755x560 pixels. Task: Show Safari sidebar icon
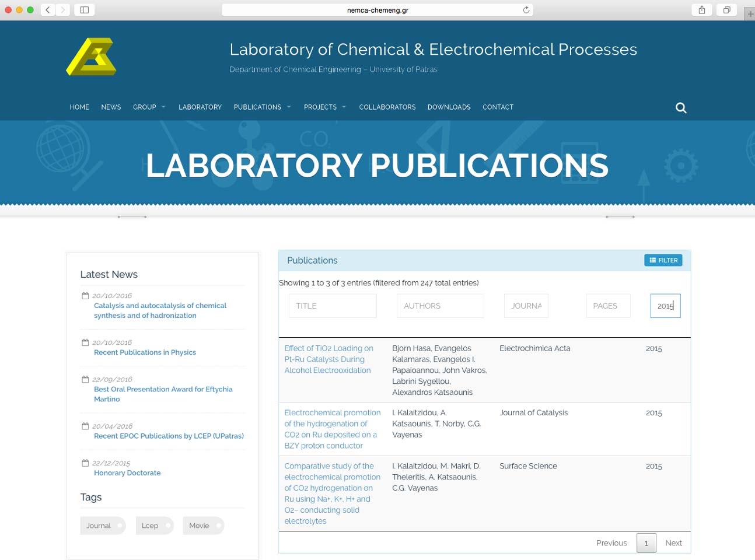click(85, 10)
